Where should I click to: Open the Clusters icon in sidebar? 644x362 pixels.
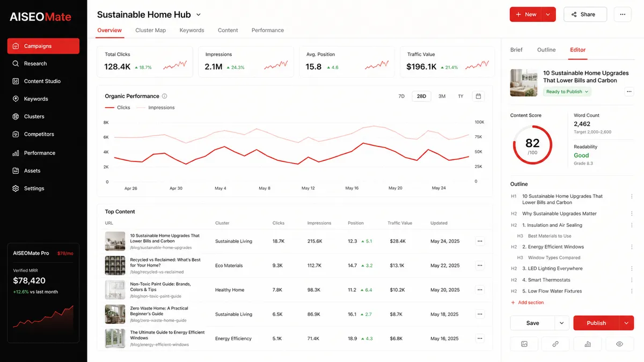(16, 116)
